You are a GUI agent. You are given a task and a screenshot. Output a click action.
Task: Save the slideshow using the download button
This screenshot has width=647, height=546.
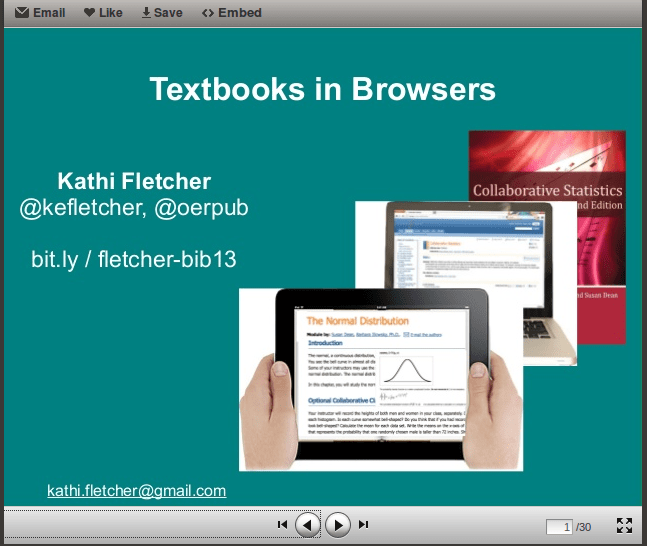point(162,13)
